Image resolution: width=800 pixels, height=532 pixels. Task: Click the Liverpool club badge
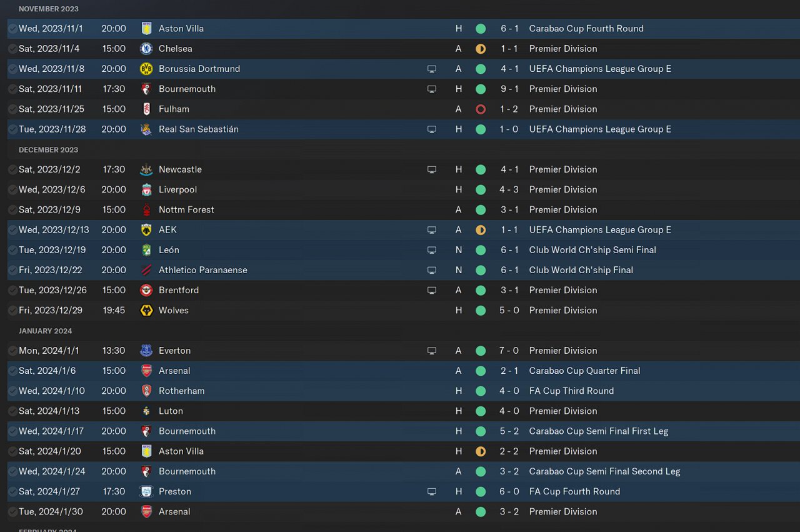coord(146,189)
